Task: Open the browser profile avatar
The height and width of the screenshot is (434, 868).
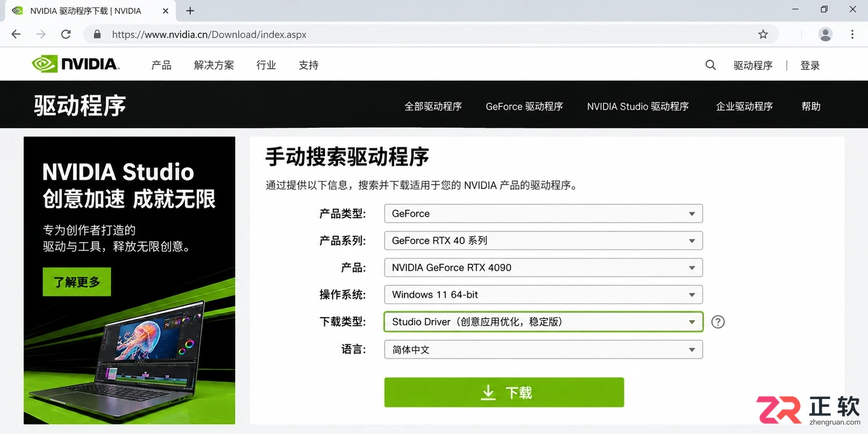Action: (825, 34)
